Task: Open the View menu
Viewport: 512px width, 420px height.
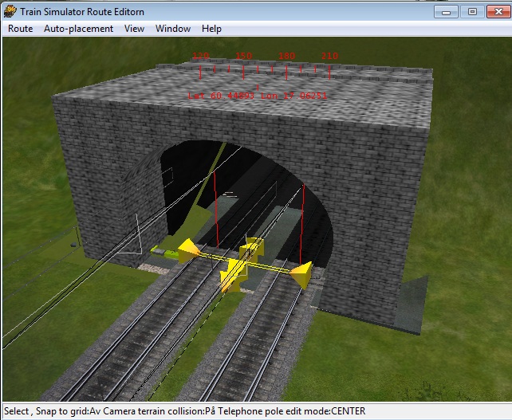Action: 134,29
